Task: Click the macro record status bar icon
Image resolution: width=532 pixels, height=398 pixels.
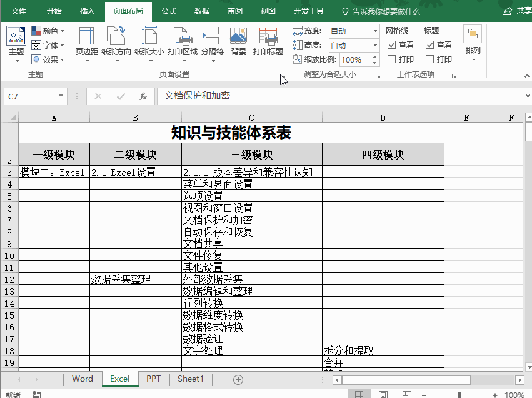Action: click(x=36, y=395)
